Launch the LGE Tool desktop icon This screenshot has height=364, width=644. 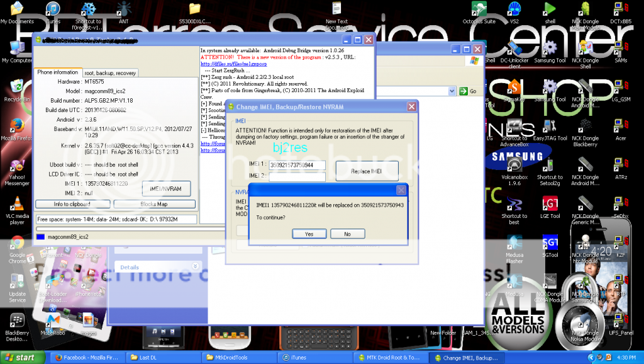tap(550, 205)
